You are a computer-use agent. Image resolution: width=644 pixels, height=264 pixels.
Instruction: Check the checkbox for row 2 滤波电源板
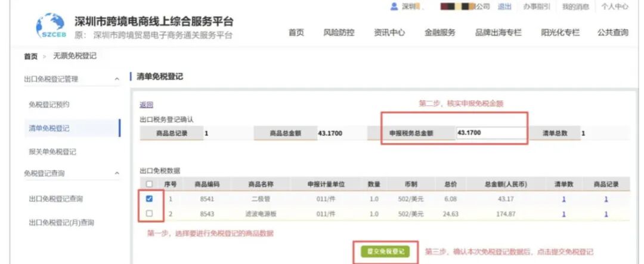click(149, 213)
